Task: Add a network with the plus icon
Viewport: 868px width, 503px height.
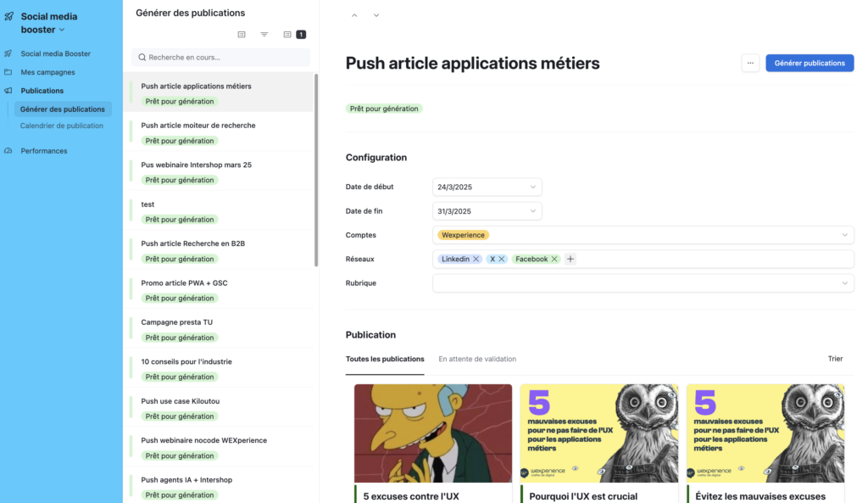Action: pyautogui.click(x=570, y=260)
